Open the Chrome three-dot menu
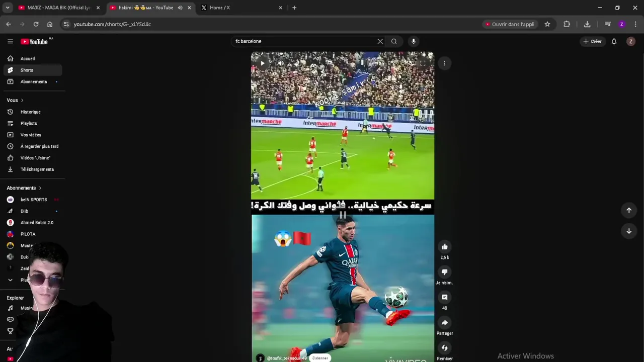 pos(635,24)
